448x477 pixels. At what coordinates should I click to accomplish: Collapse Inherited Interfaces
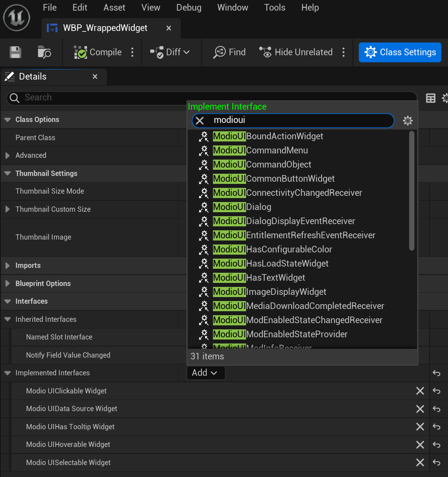click(8, 319)
